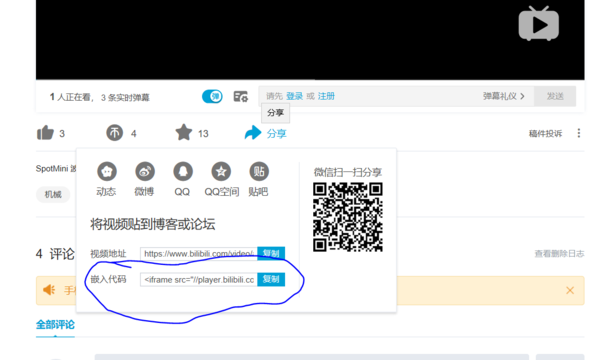
Task: Share to QQ penguin icon
Action: [x=183, y=171]
